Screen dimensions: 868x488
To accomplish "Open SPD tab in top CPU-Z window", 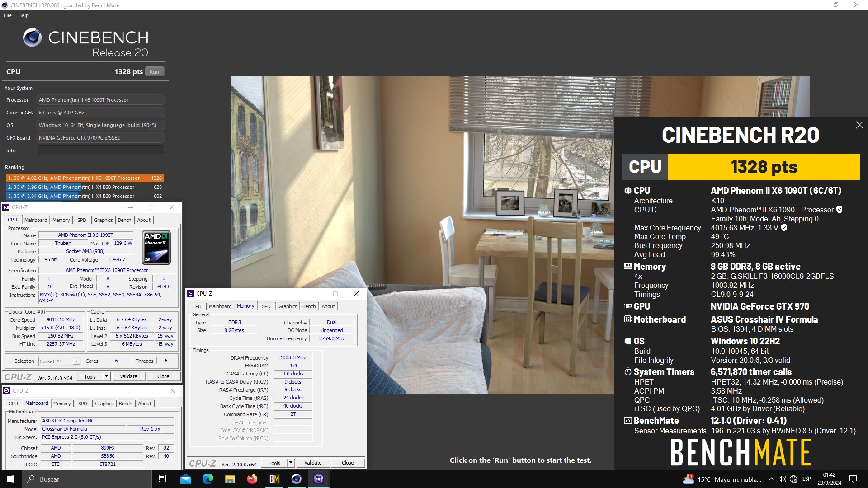I will click(x=82, y=220).
